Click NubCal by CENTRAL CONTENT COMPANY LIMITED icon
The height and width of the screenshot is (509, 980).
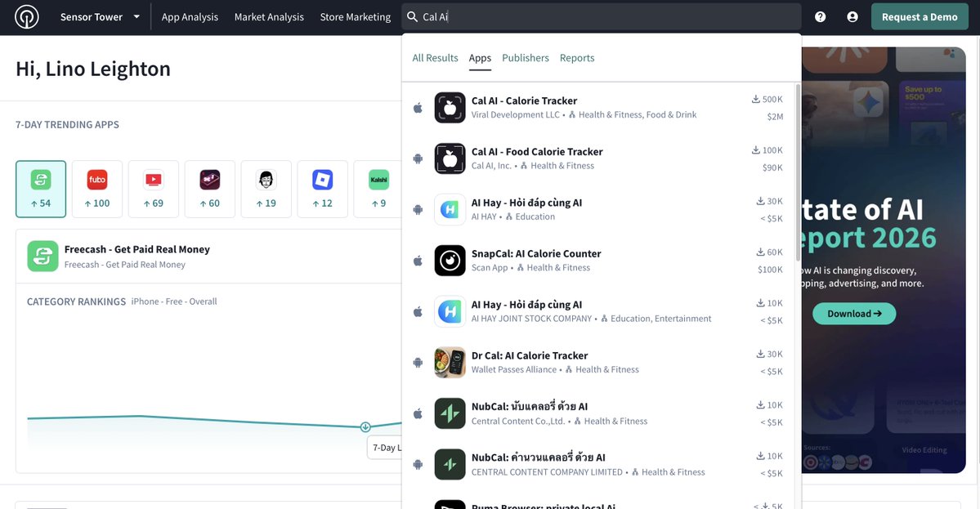(x=450, y=465)
